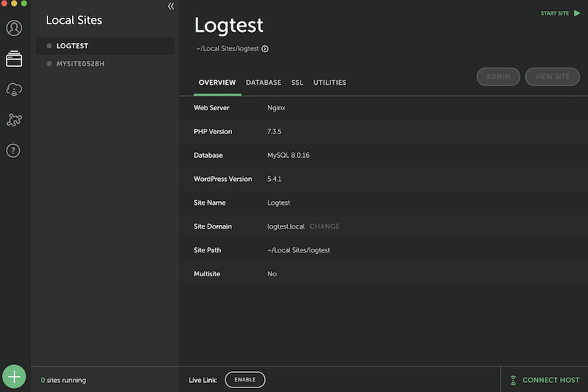The height and width of the screenshot is (392, 588).
Task: Click the Logtest site title
Action: pos(229,25)
